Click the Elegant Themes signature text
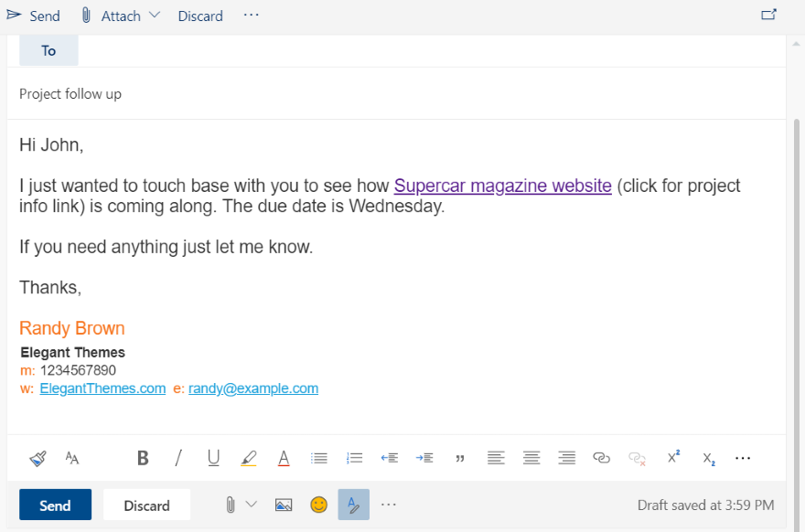Image resolution: width=805 pixels, height=532 pixels. (x=72, y=353)
